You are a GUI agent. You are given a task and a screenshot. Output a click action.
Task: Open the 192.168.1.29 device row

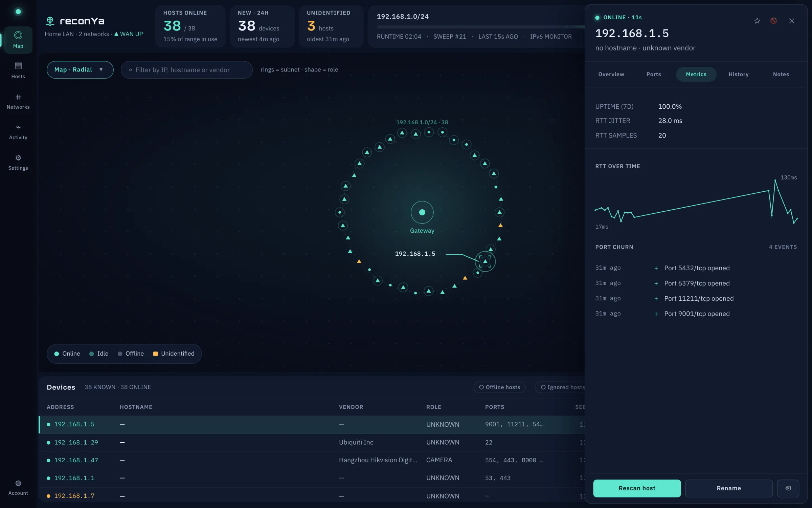pyautogui.click(x=312, y=442)
